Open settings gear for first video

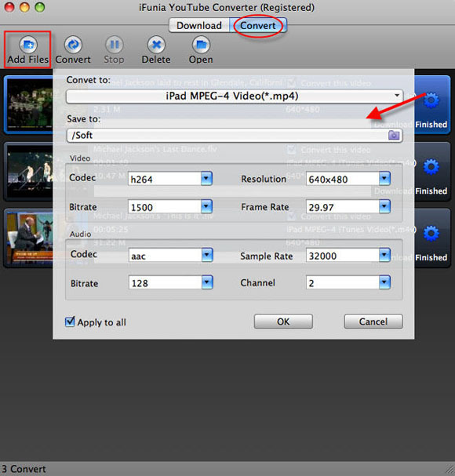(431, 100)
